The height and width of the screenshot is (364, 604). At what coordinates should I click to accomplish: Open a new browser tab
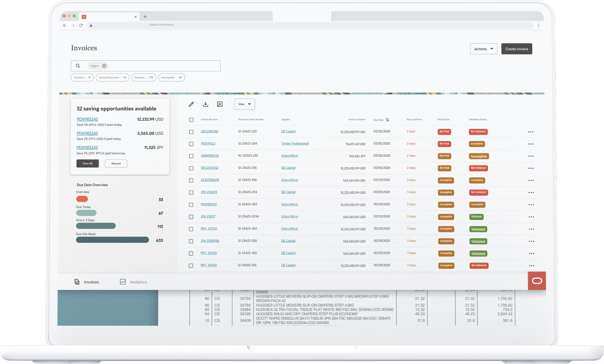(x=145, y=17)
